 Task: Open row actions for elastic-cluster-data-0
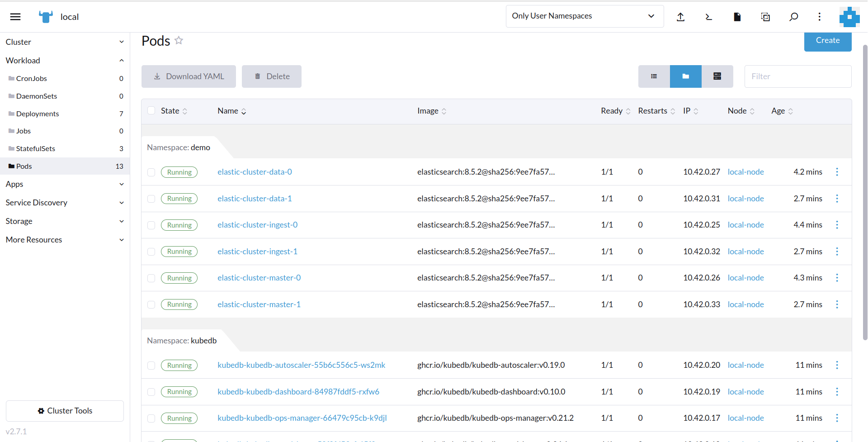(837, 172)
